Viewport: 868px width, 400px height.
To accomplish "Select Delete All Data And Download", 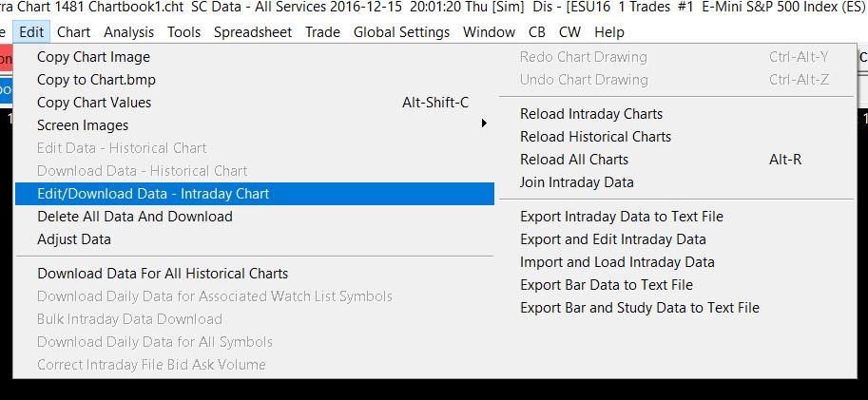I will 134,217.
